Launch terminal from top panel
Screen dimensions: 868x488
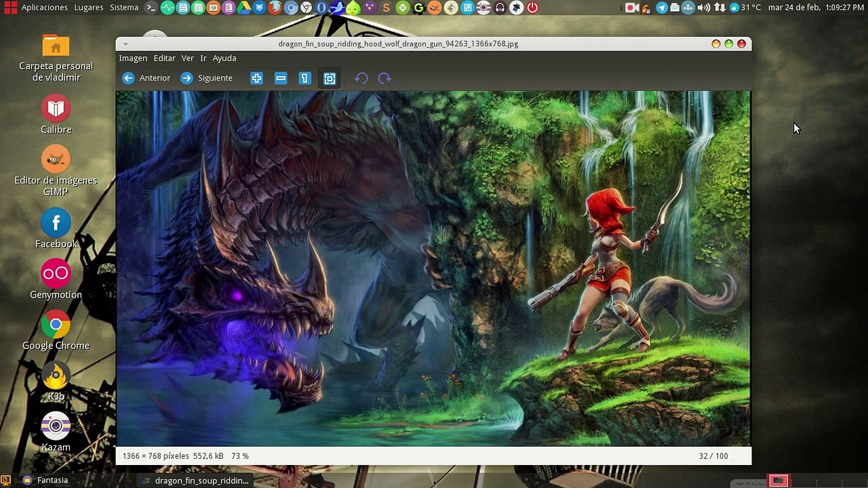point(151,7)
